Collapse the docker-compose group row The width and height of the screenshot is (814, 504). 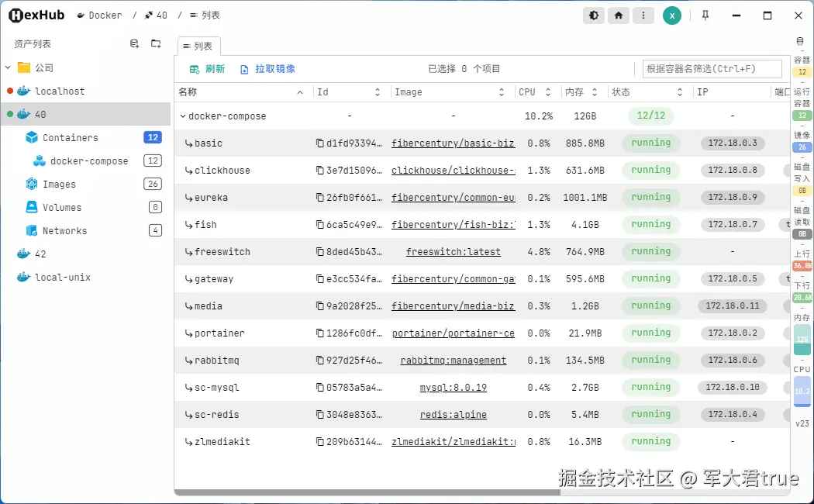point(183,116)
